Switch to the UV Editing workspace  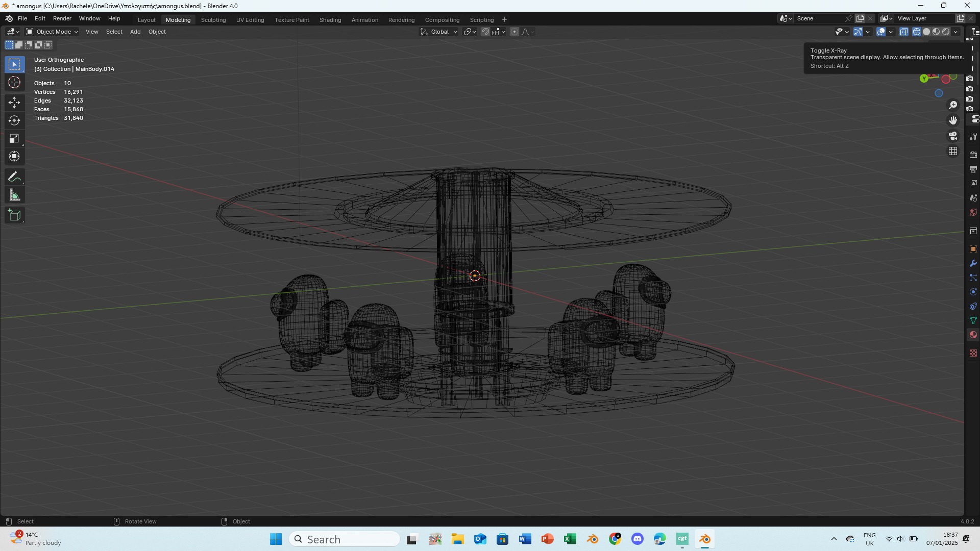tap(250, 20)
